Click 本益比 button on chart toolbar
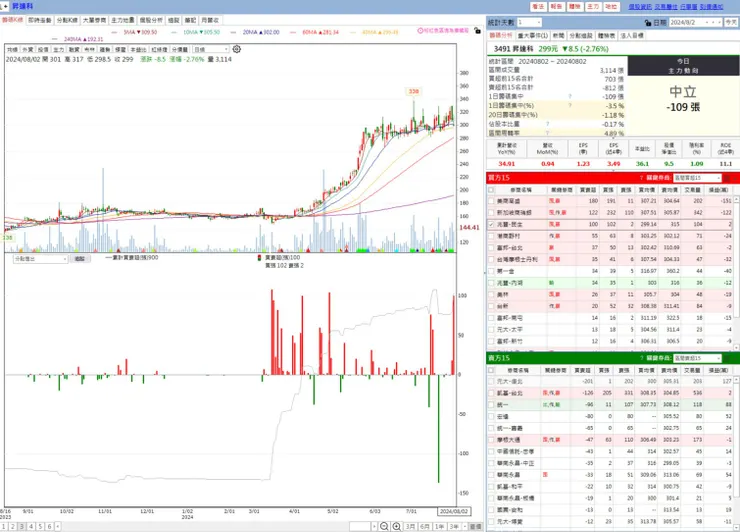Screen dimensions: 740x532 pos(138,49)
